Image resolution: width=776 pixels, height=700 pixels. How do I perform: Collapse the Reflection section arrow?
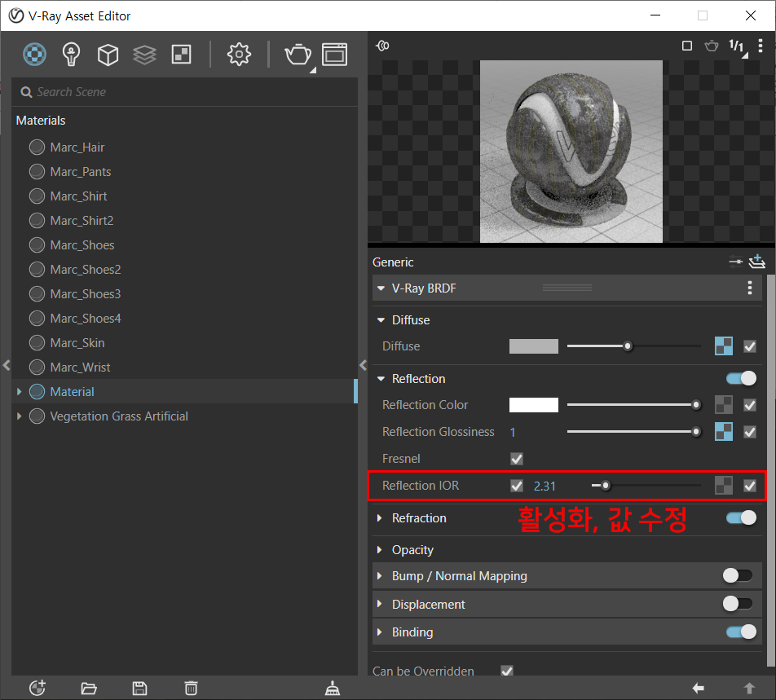pos(381,379)
